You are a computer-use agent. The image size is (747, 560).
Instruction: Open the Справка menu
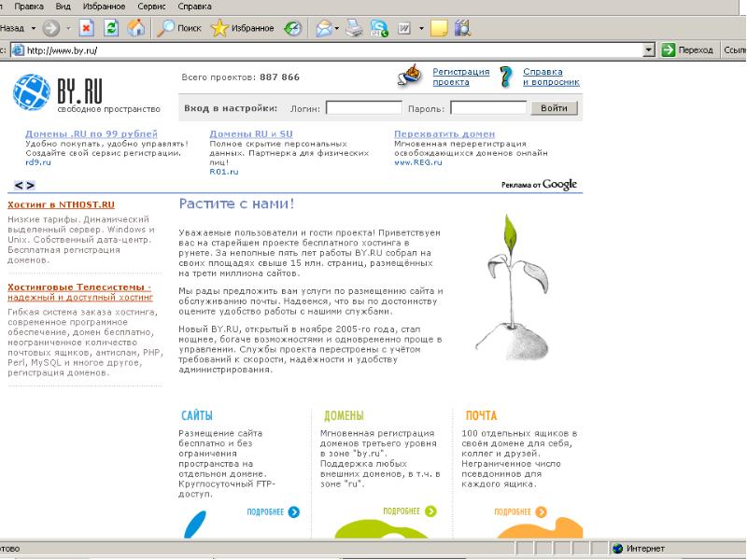194,6
